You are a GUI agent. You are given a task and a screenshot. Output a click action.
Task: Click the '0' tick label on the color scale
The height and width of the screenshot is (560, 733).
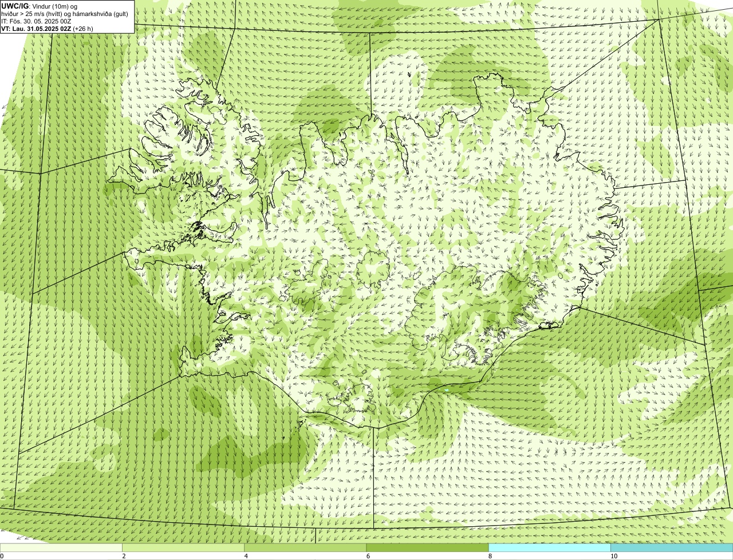tap(2, 556)
